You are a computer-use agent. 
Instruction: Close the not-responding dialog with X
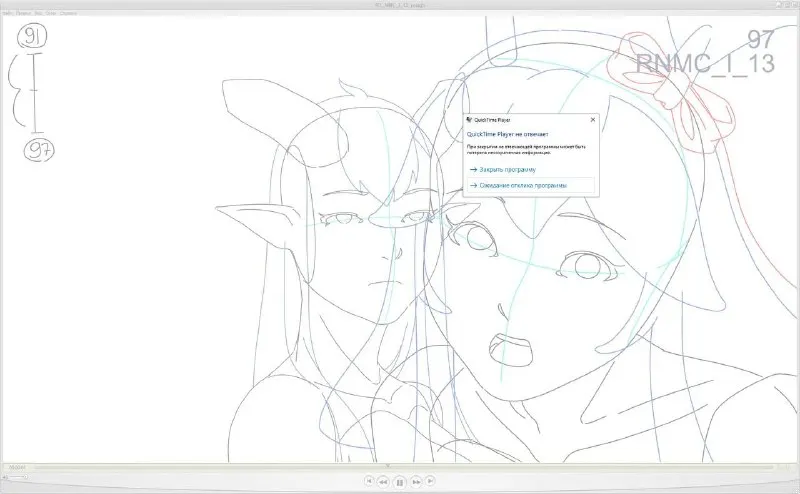point(592,119)
